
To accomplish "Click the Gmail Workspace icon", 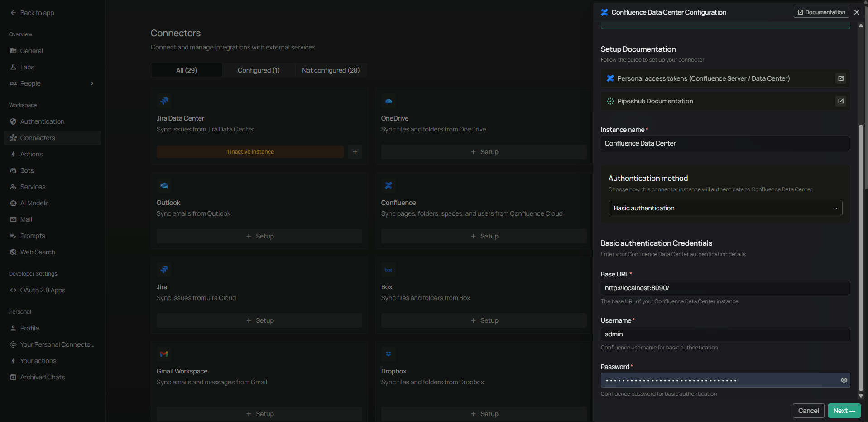I will (164, 354).
